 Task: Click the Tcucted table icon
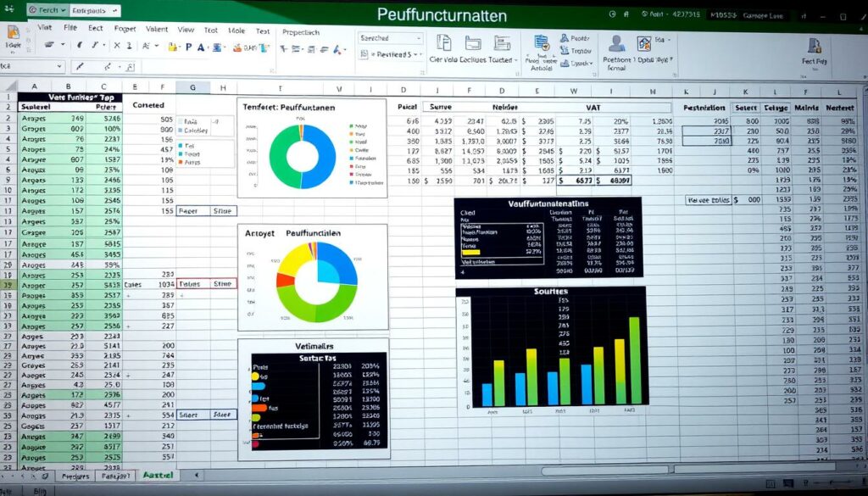tap(502, 43)
